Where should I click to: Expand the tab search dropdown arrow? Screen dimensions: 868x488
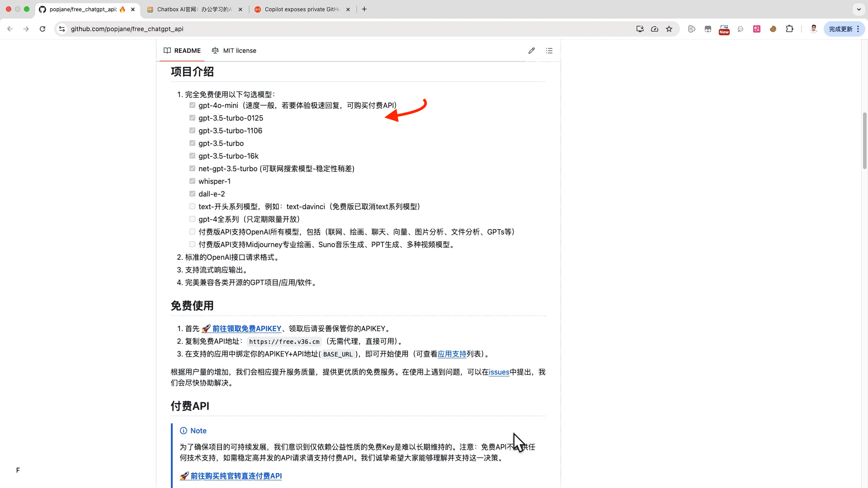tap(859, 9)
